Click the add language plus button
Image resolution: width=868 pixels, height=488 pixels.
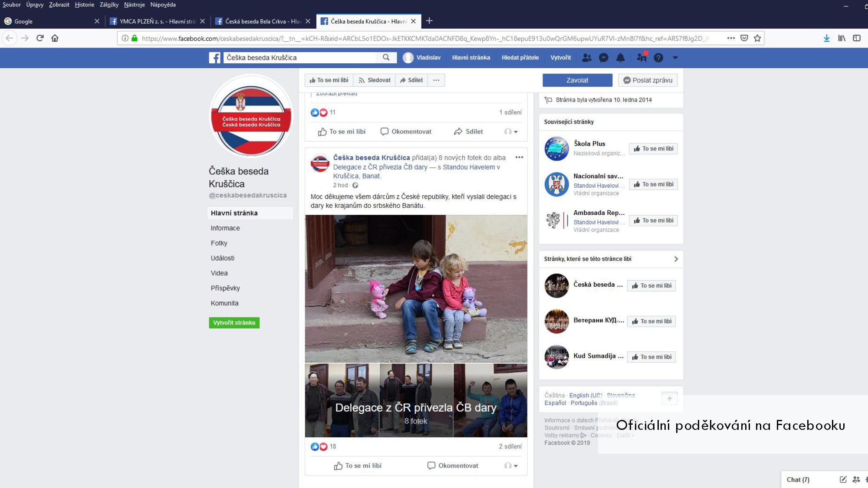(x=669, y=398)
